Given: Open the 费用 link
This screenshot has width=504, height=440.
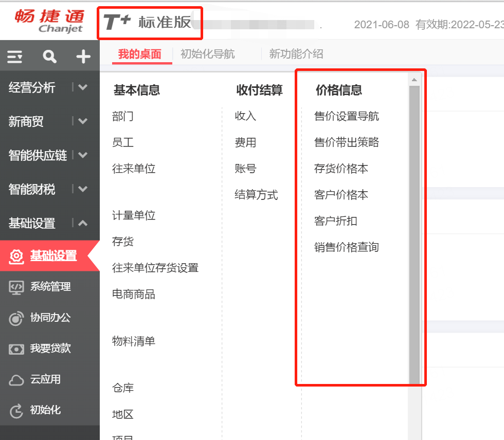Looking at the screenshot, I should pos(246,142).
